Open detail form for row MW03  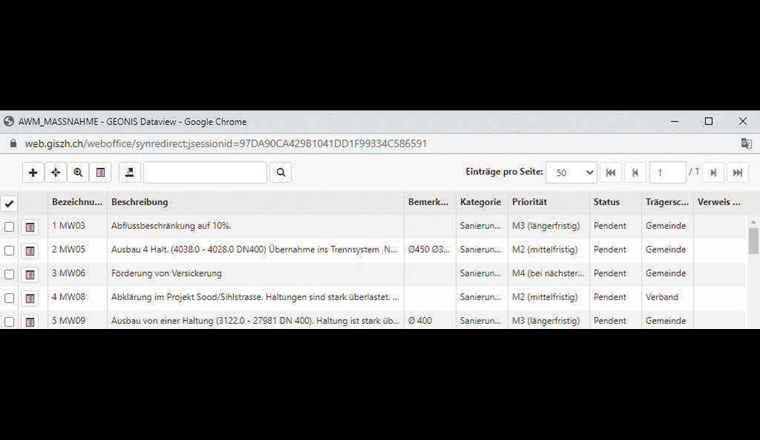(30, 227)
